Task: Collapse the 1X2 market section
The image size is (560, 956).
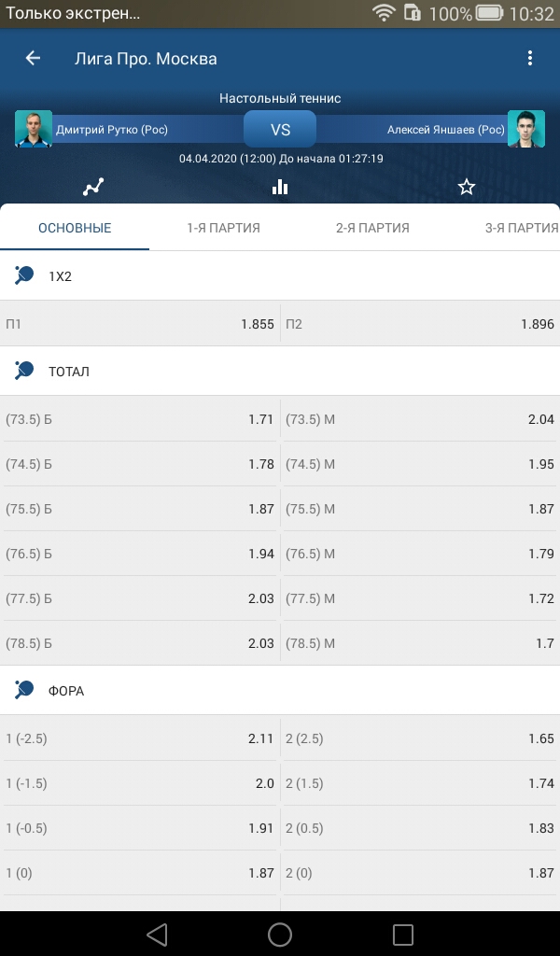Action: tap(280, 276)
